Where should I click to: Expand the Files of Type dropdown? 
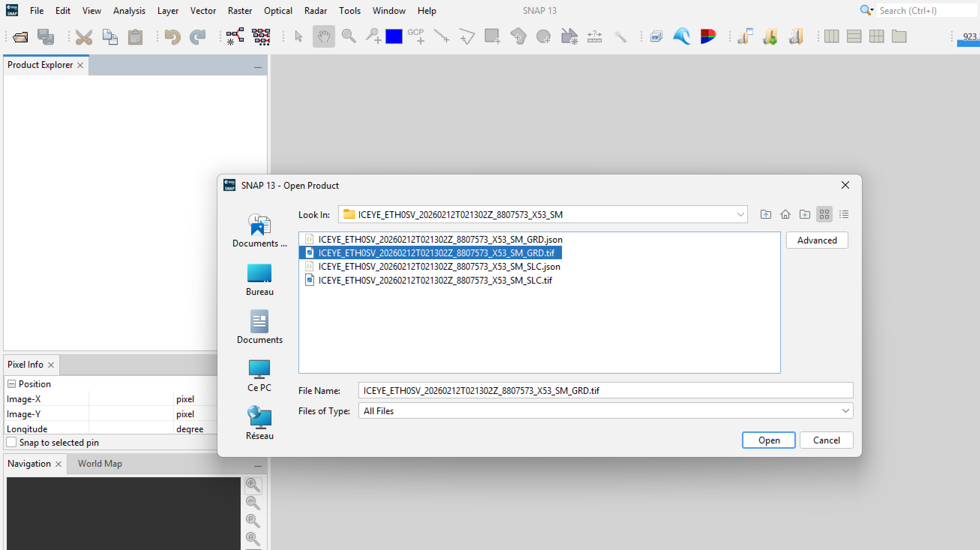(x=845, y=411)
